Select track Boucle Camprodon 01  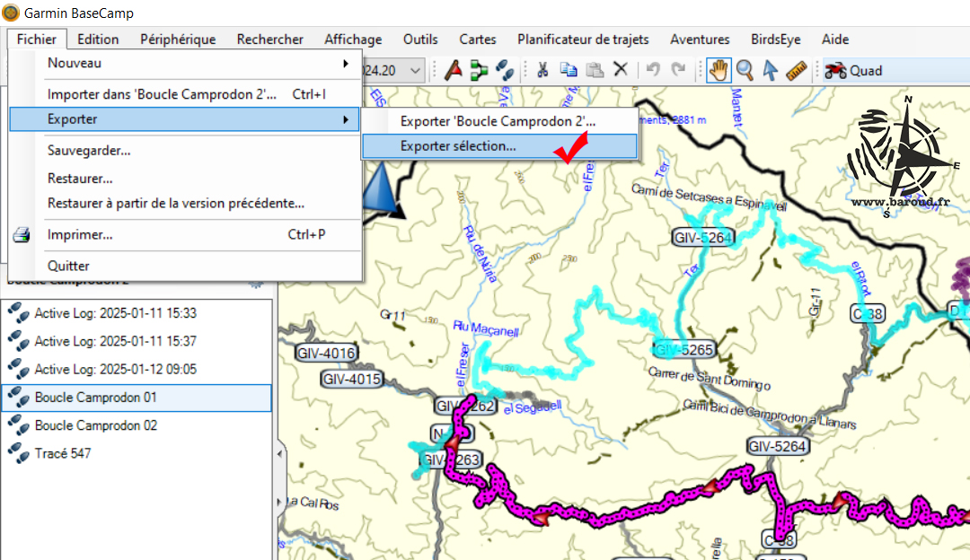click(137, 398)
